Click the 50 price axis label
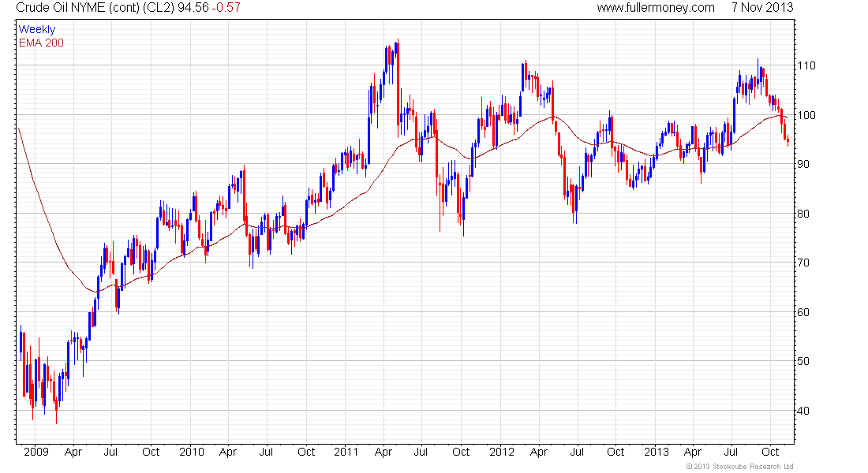Image resolution: width=868 pixels, height=473 pixels. [803, 361]
